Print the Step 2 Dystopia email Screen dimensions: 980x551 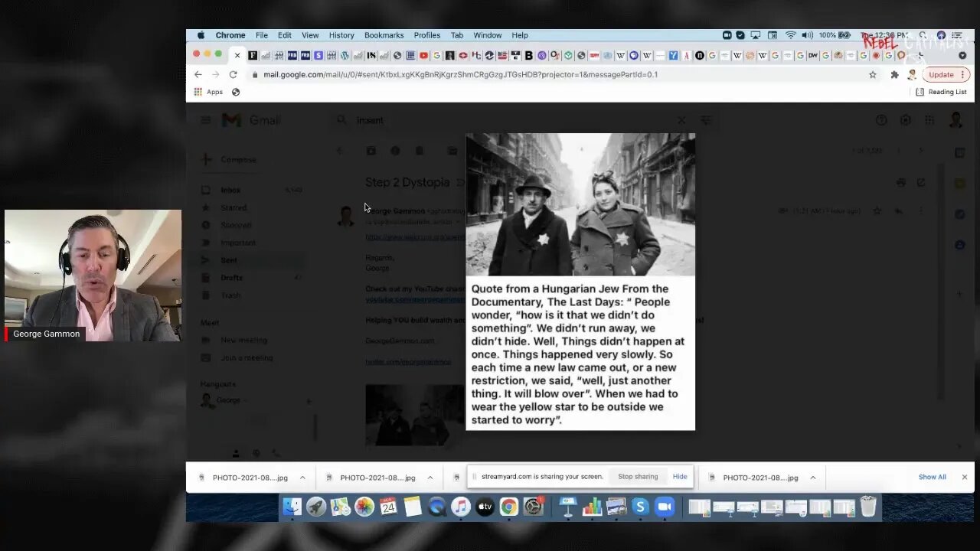tap(901, 183)
